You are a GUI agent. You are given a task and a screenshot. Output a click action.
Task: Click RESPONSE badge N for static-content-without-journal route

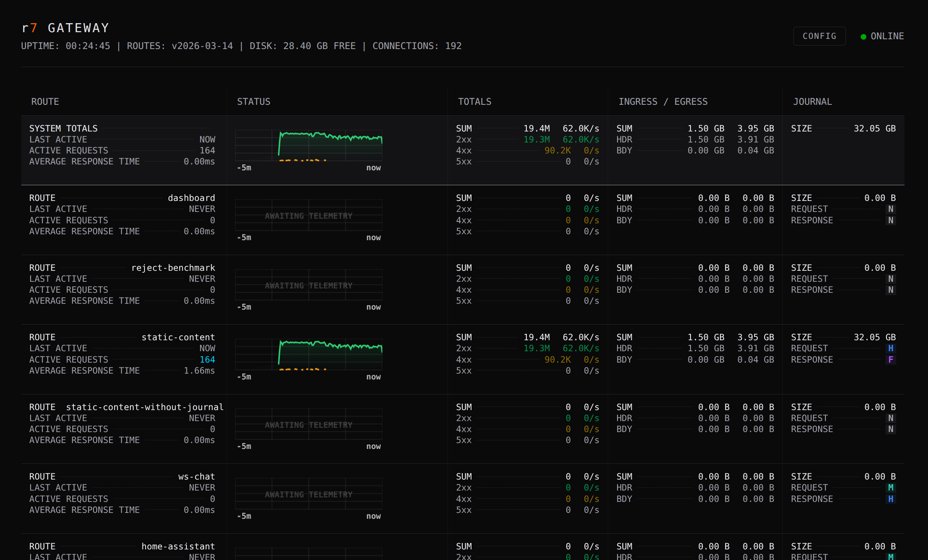[891, 429]
